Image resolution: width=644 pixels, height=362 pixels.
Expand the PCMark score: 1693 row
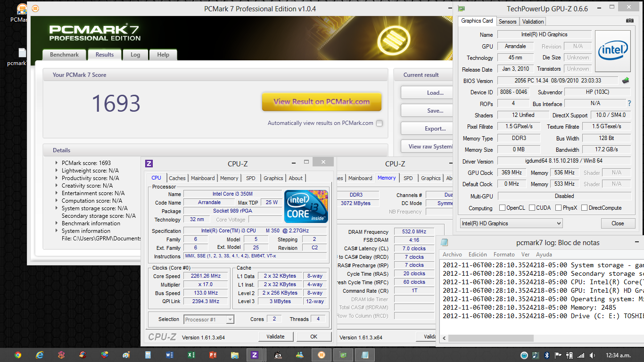[57, 163]
